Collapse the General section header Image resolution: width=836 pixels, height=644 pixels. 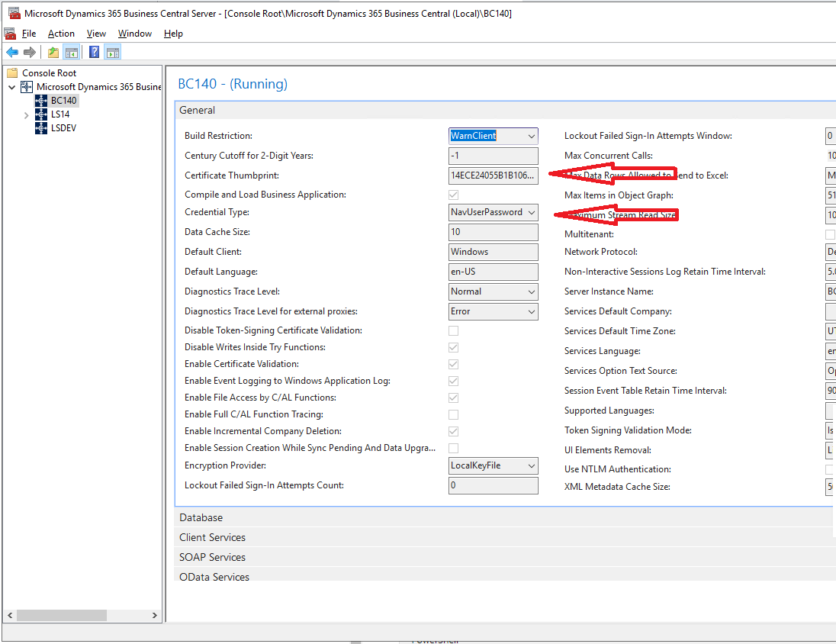(x=505, y=111)
